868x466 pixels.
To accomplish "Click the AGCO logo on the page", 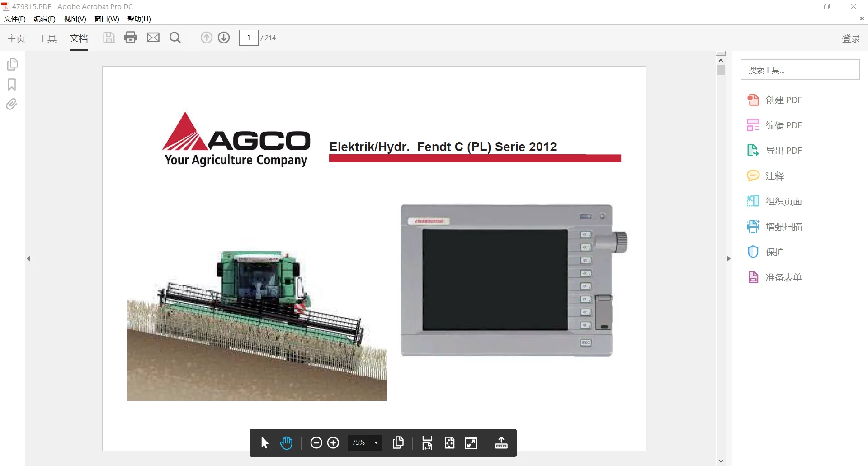I will pyautogui.click(x=236, y=139).
